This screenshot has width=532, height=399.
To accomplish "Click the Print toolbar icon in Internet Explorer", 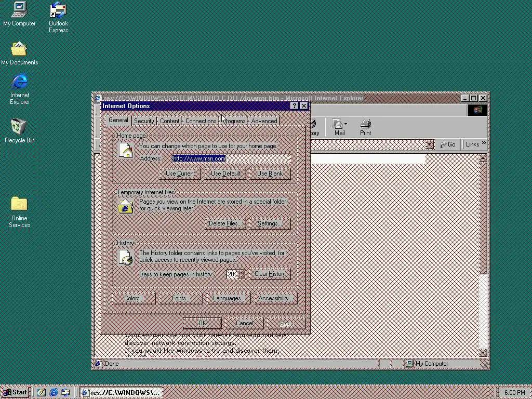I will (365, 127).
